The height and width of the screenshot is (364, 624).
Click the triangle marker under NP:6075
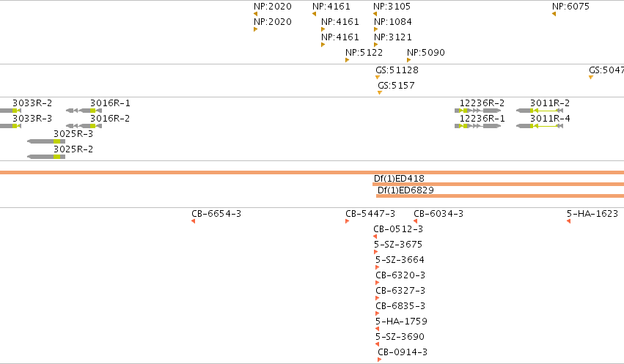[x=554, y=15]
